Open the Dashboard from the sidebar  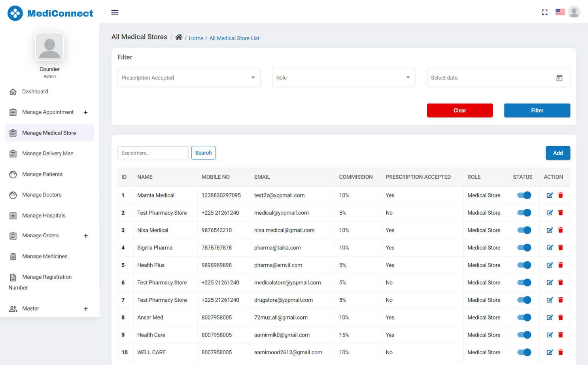(x=35, y=91)
